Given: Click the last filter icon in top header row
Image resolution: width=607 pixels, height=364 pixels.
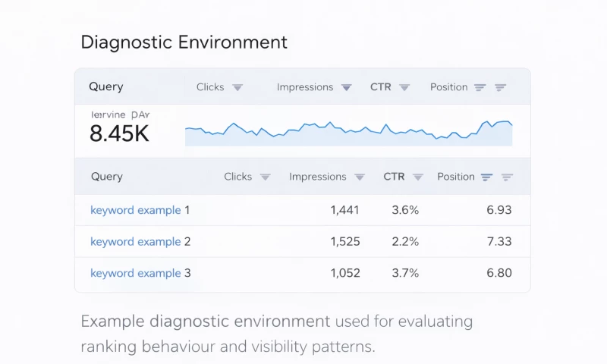Looking at the screenshot, I should pyautogui.click(x=500, y=87).
